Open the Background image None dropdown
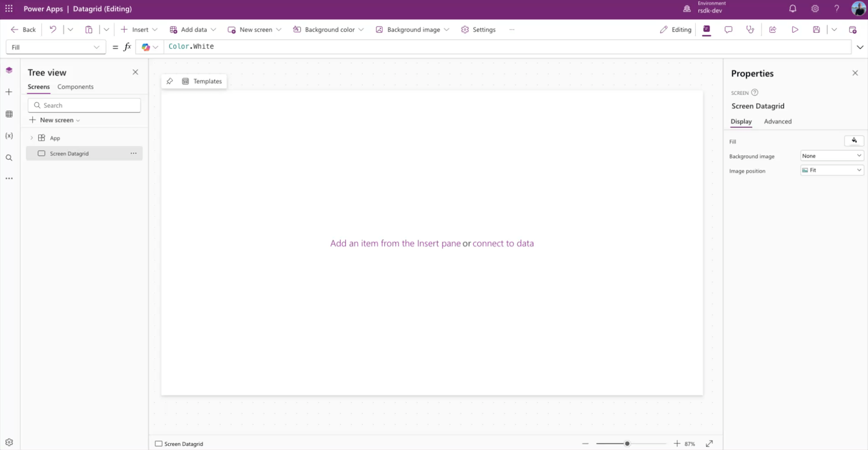Screen dimensions: 868x450 tap(832, 156)
